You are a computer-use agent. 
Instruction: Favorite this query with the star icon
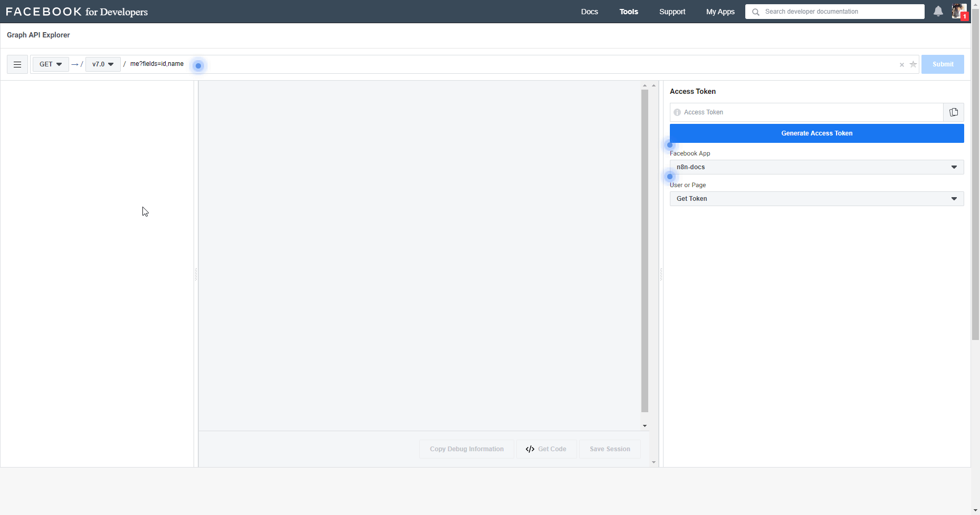pos(913,64)
